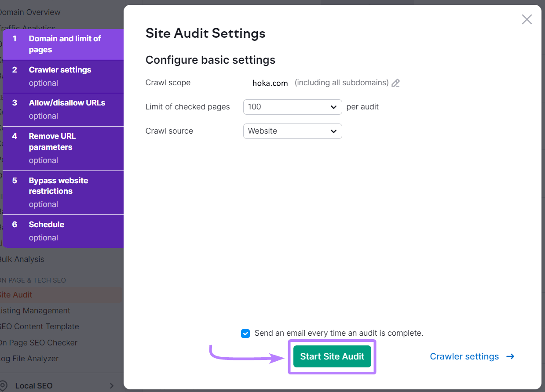The height and width of the screenshot is (392, 545).
Task: Open the Crawler settings link
Action: [464, 356]
